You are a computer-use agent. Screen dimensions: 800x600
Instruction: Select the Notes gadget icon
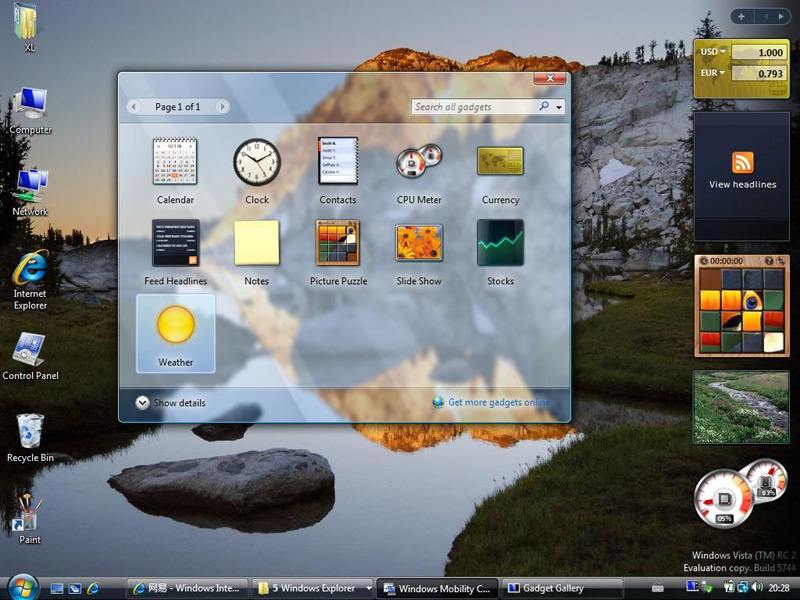click(256, 243)
